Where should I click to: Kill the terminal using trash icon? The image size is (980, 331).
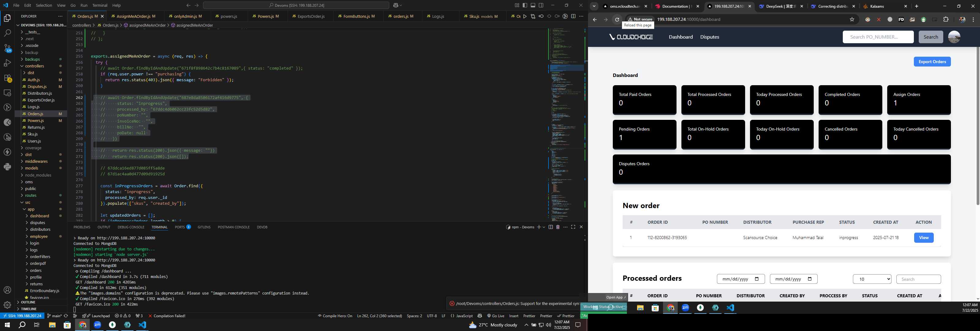558,227
